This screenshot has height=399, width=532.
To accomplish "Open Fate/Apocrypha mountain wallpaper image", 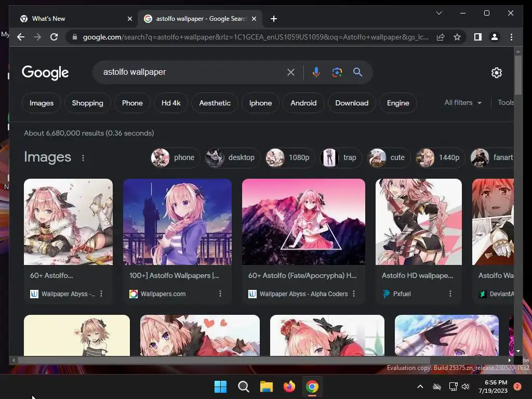I will (303, 221).
